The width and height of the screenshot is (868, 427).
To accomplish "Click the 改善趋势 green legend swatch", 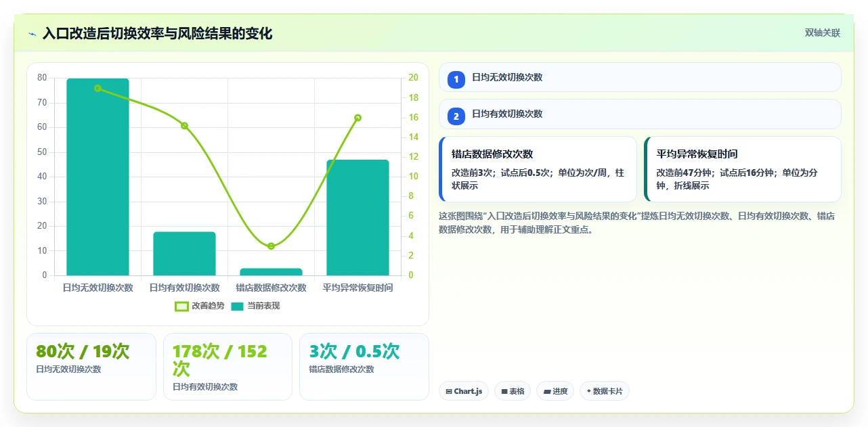I will click(x=181, y=306).
